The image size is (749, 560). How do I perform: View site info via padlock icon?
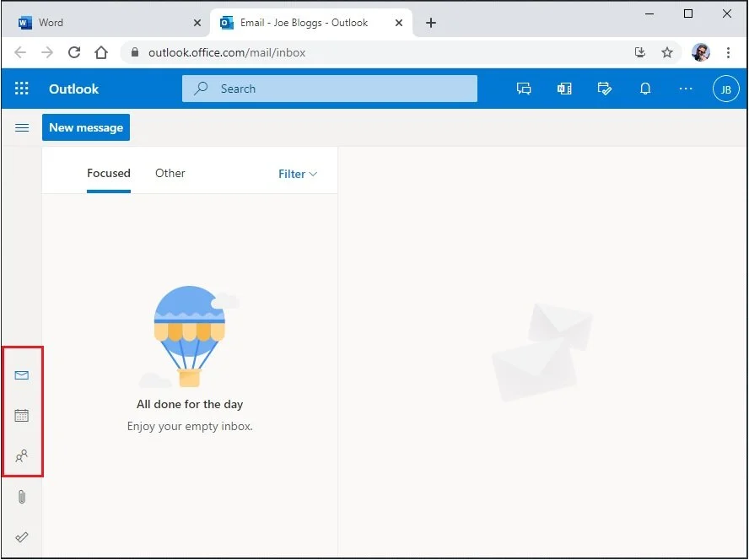click(135, 52)
